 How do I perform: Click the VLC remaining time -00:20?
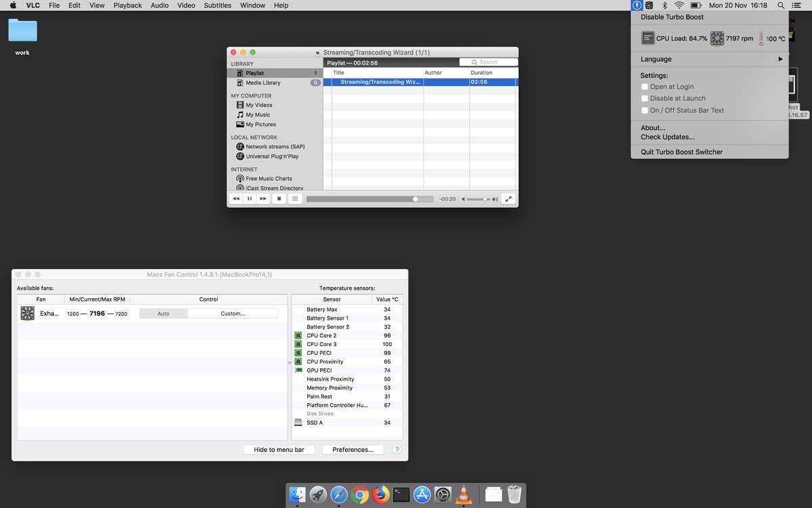447,199
